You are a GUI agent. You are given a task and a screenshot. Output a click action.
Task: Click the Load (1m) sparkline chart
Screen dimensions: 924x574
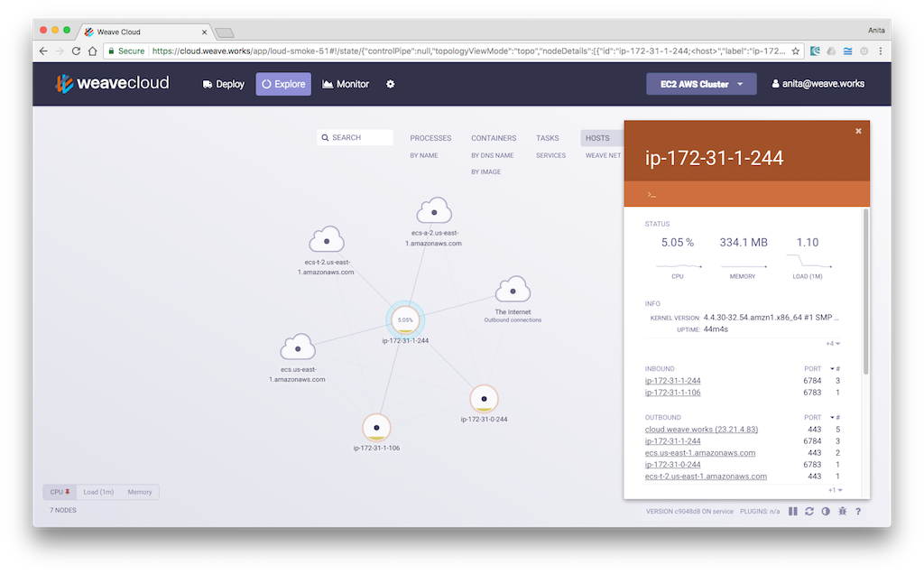pos(808,261)
